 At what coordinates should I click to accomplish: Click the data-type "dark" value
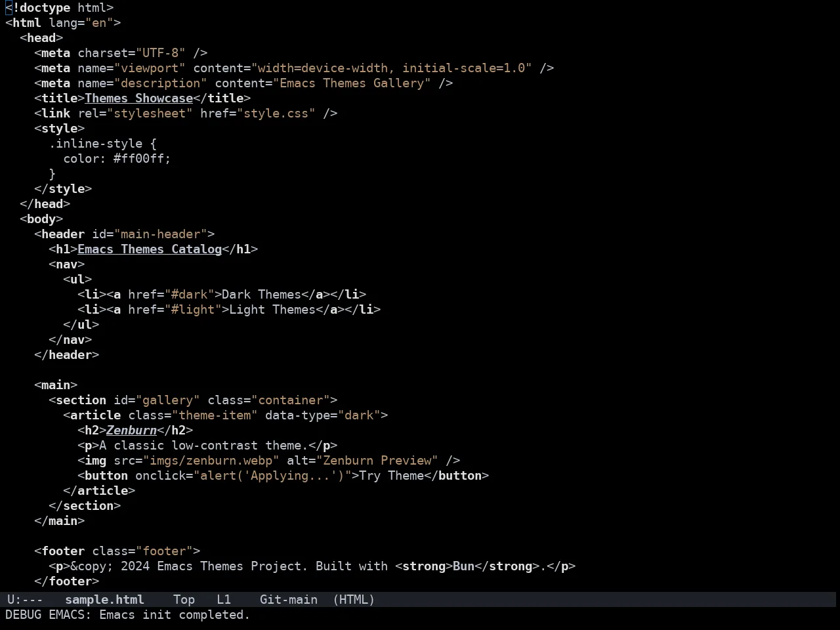(359, 415)
